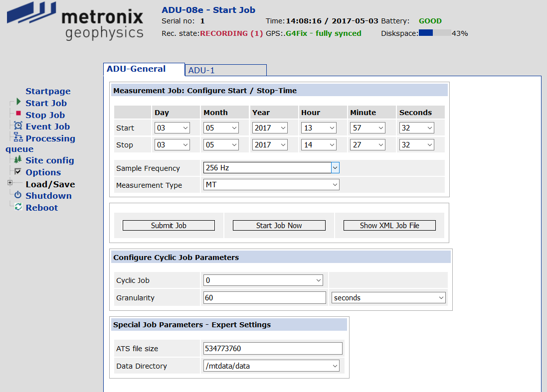Image resolution: width=547 pixels, height=392 pixels.
Task: Click the 43% diskspace value
Action: coord(460,33)
